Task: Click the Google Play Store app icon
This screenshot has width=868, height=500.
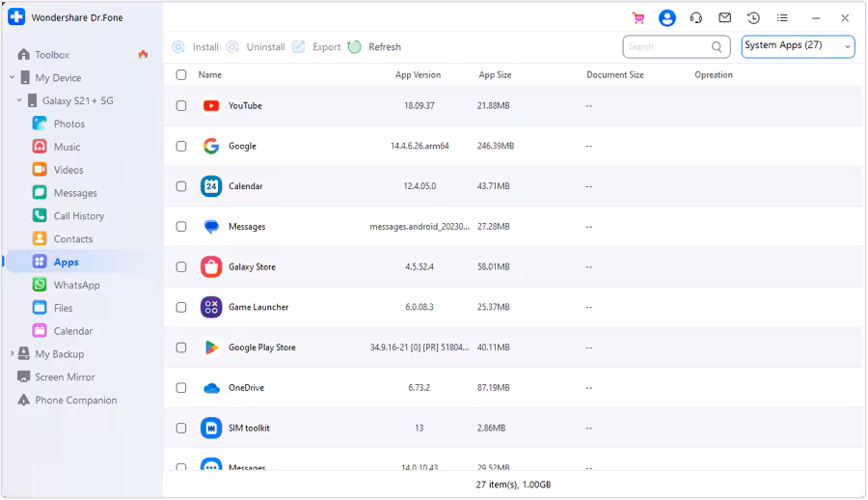Action: click(x=211, y=347)
